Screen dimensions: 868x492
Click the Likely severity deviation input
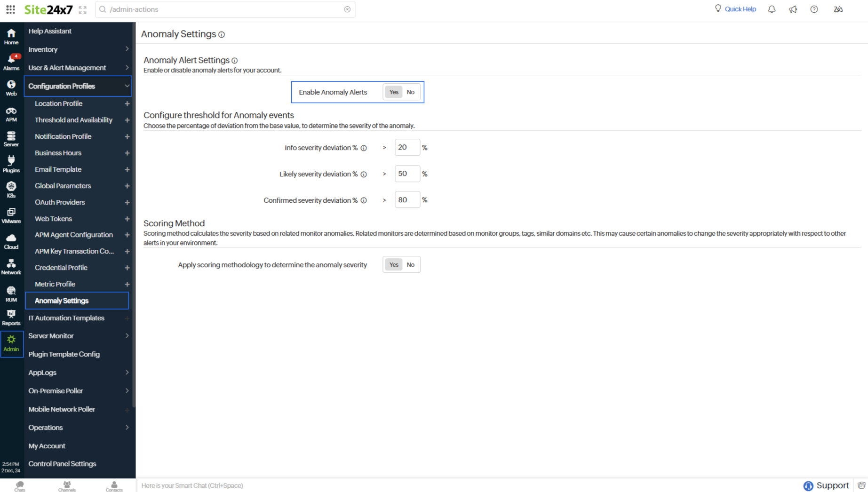pos(407,174)
